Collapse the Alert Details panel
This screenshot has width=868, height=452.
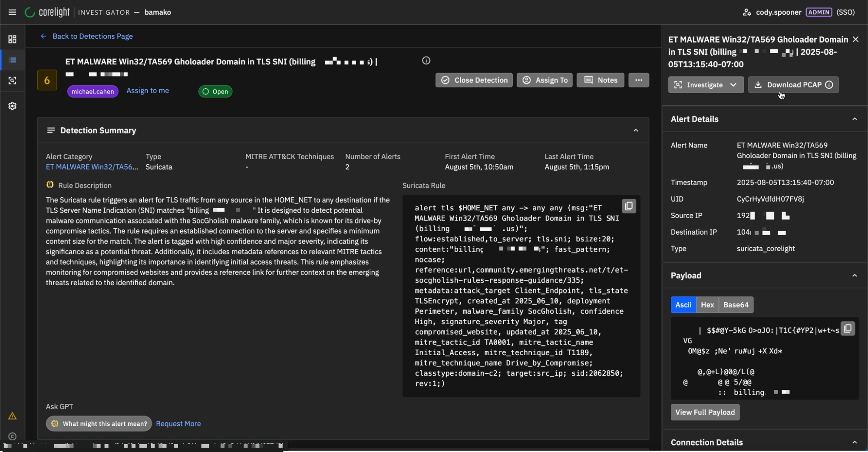854,119
